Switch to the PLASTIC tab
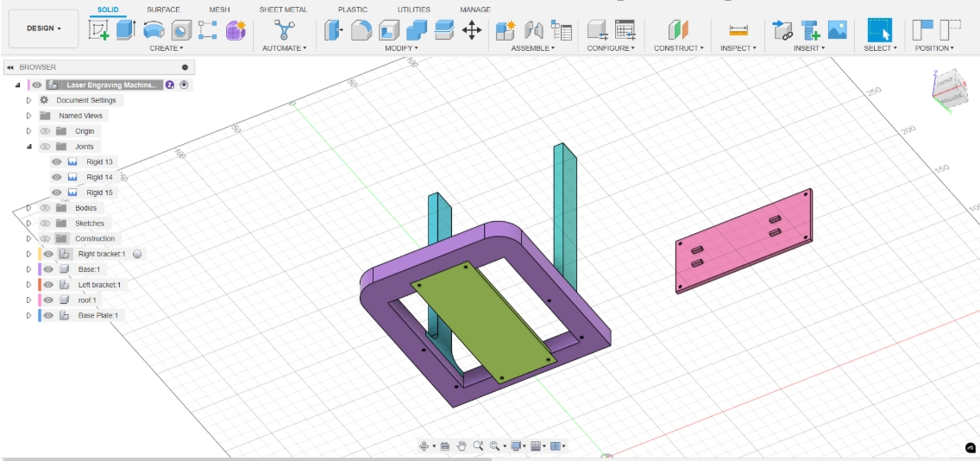980x461 pixels. point(353,9)
